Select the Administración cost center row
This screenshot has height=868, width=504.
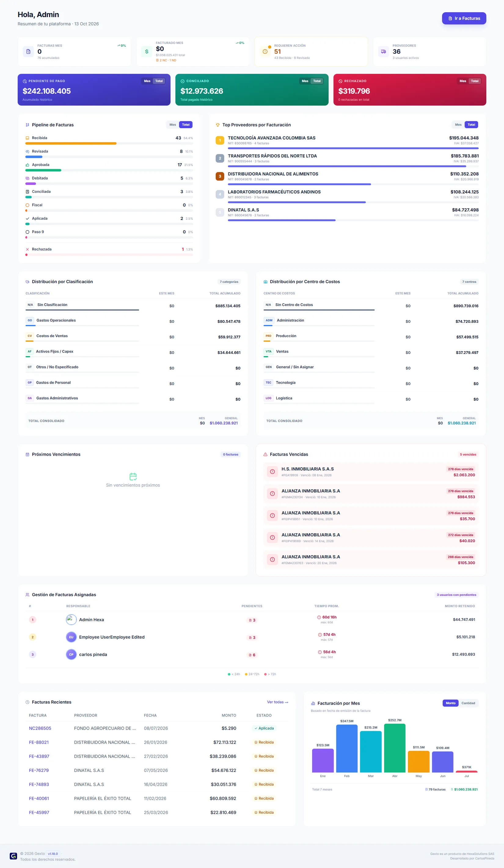click(371, 321)
